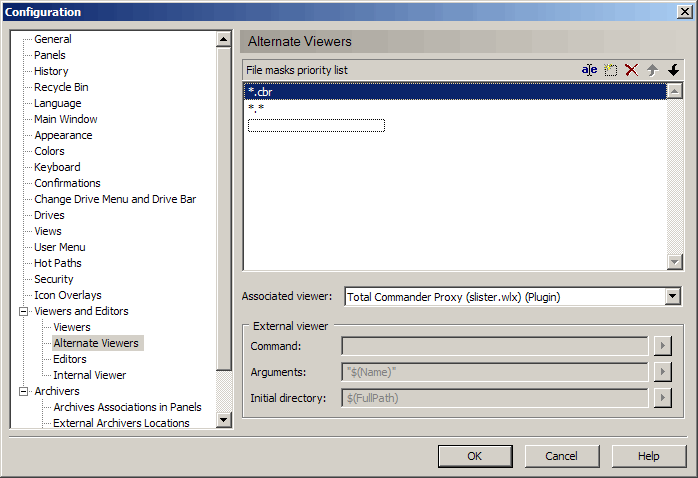698x478 pixels.
Task: Click the Cancel button
Action: [x=561, y=456]
